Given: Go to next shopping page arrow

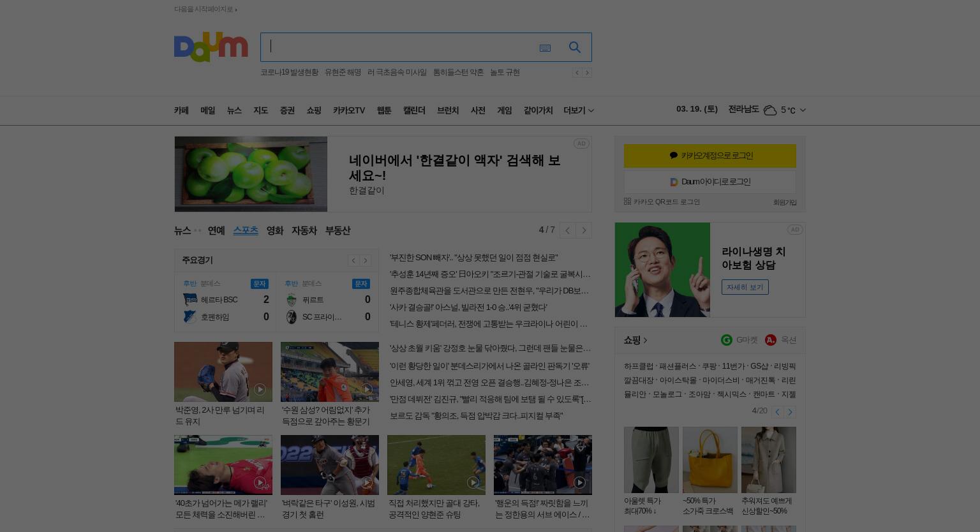Looking at the screenshot, I should pyautogui.click(x=790, y=412).
